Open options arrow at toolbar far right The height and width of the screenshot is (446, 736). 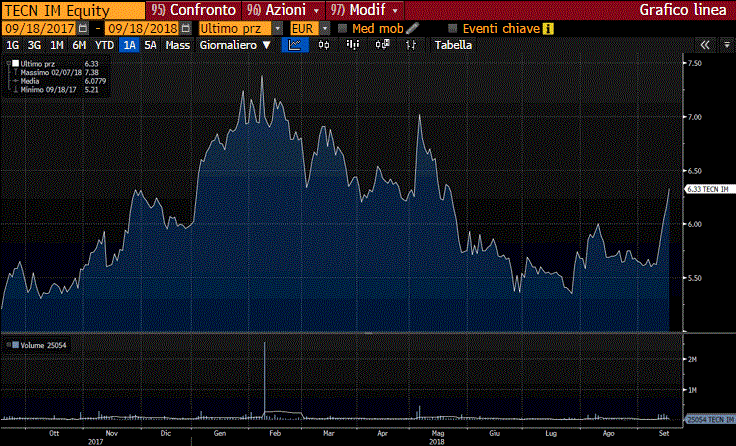coord(727,46)
